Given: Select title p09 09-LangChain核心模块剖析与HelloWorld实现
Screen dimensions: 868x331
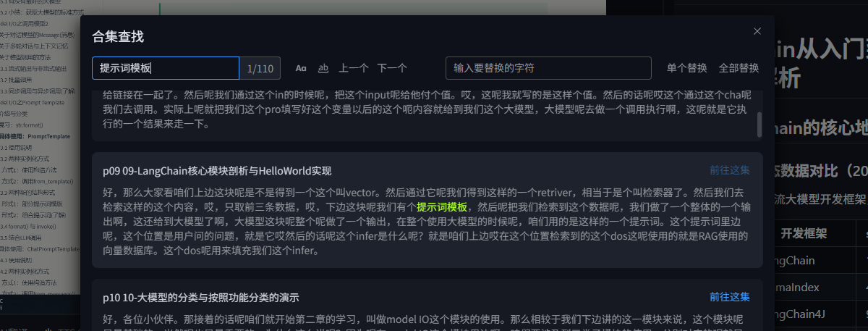Looking at the screenshot, I should [x=217, y=171].
